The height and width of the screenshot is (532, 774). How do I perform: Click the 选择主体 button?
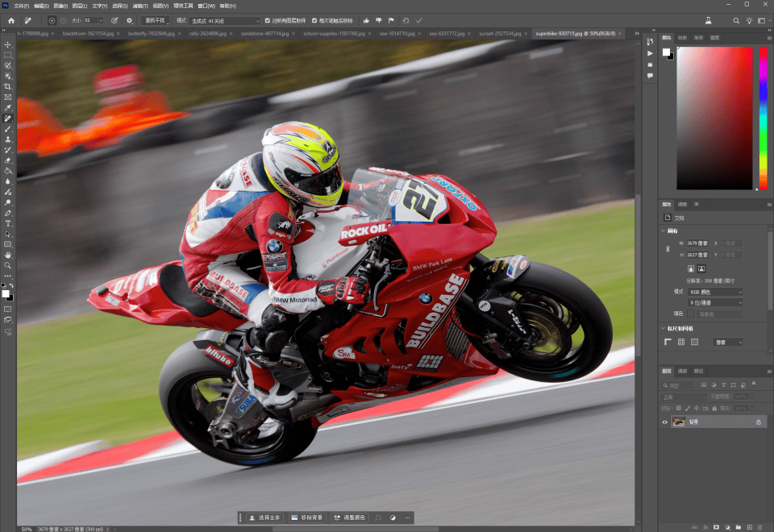[x=264, y=517]
